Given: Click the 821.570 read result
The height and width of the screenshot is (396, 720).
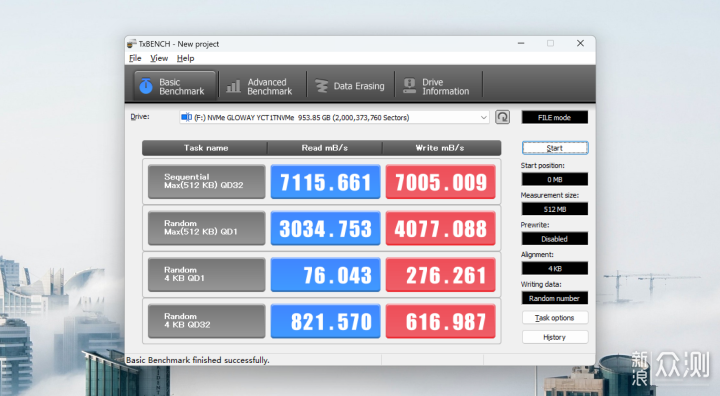Looking at the screenshot, I should click(326, 321).
